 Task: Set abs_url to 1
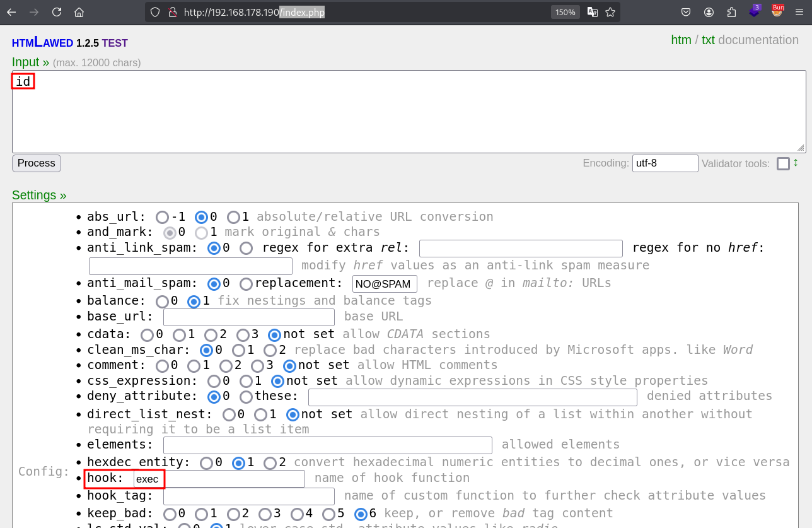(233, 217)
